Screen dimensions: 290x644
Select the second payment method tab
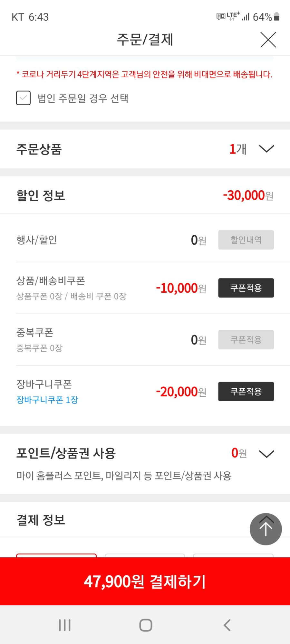click(145, 556)
